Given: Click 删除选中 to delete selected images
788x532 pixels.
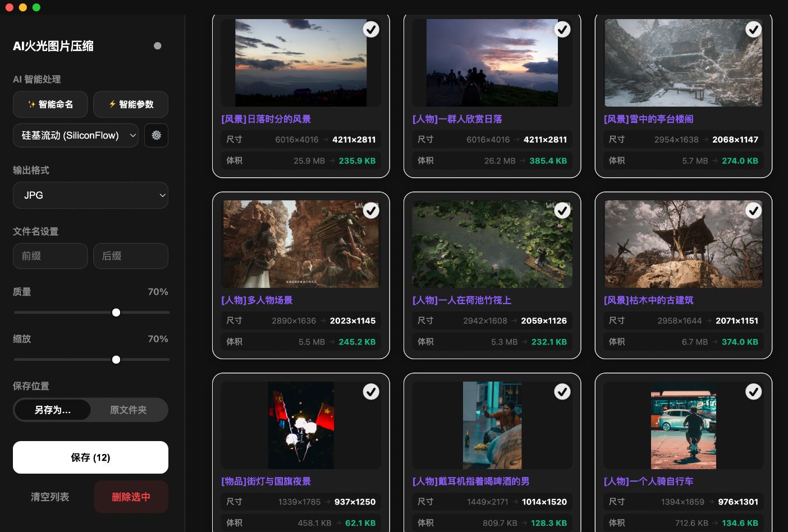Looking at the screenshot, I should tap(131, 497).
